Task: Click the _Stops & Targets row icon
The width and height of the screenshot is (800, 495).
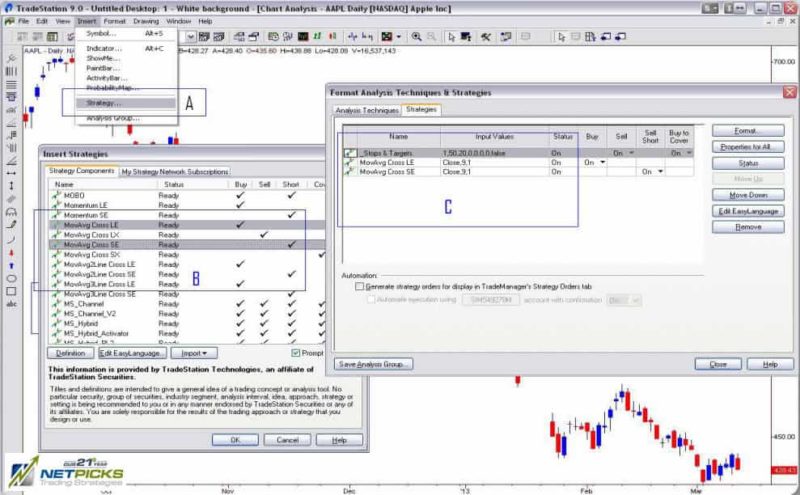Action: pyautogui.click(x=350, y=153)
